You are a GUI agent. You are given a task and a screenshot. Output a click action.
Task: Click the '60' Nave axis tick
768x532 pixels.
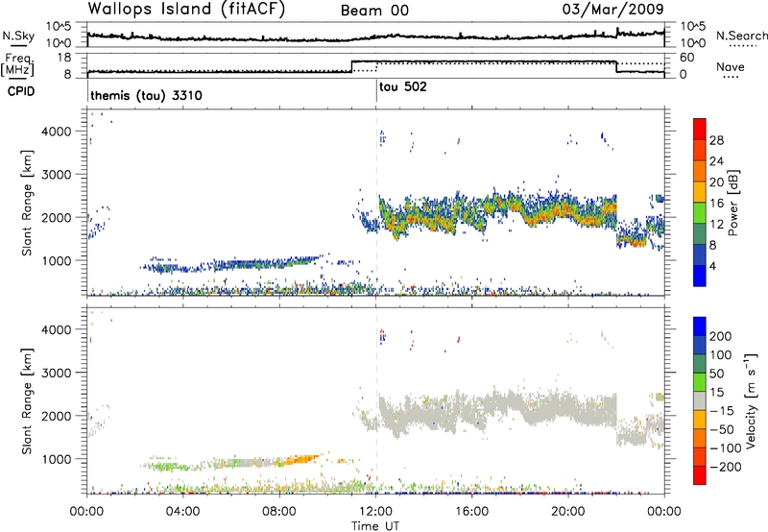687,58
